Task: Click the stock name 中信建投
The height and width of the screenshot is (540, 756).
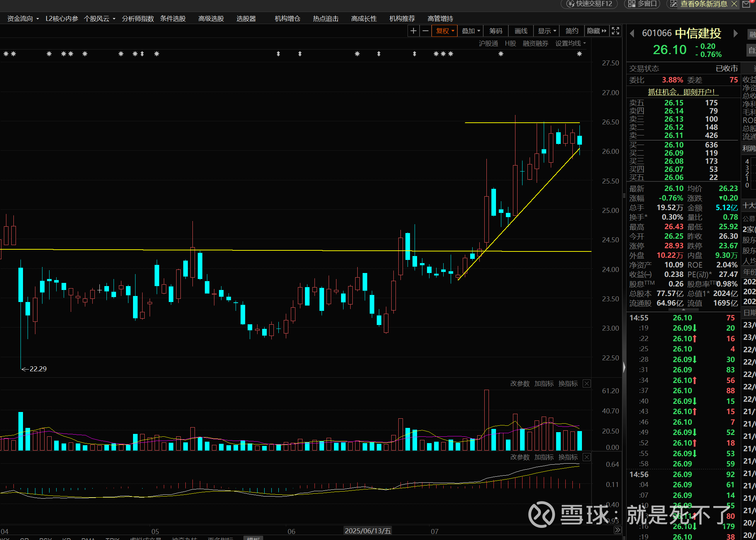Action: pos(698,33)
